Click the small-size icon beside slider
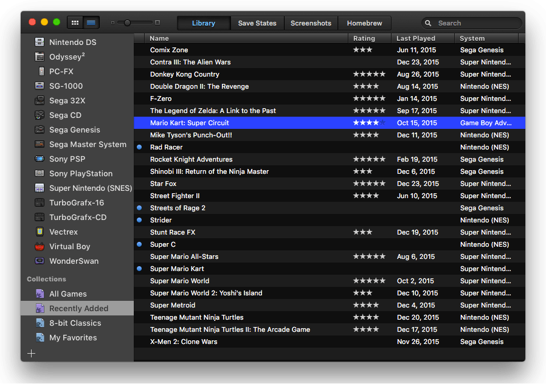 coord(112,23)
